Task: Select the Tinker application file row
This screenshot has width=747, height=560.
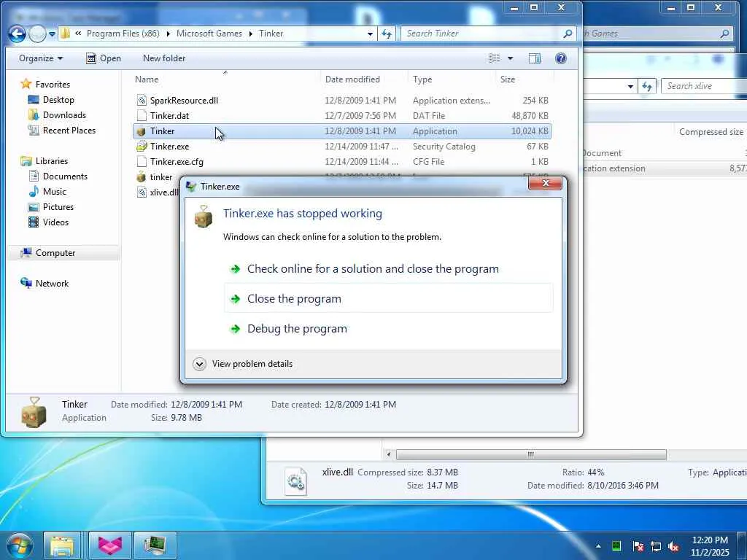Action: click(342, 131)
